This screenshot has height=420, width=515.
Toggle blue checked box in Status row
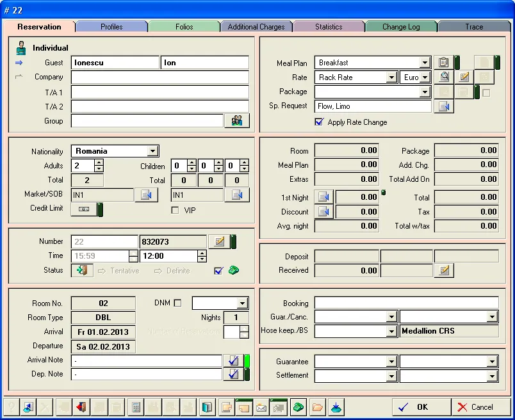click(218, 271)
